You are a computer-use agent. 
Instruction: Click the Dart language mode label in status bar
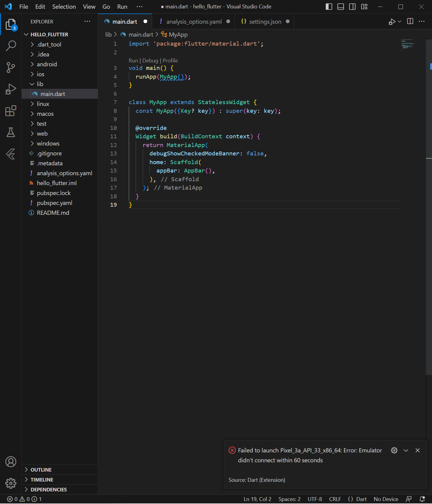(x=361, y=499)
